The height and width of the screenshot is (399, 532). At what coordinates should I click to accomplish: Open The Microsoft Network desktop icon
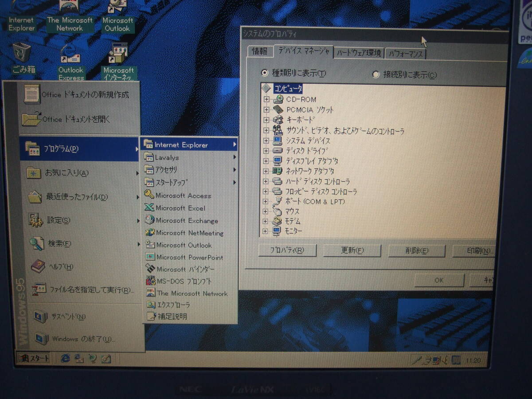pyautogui.click(x=70, y=16)
